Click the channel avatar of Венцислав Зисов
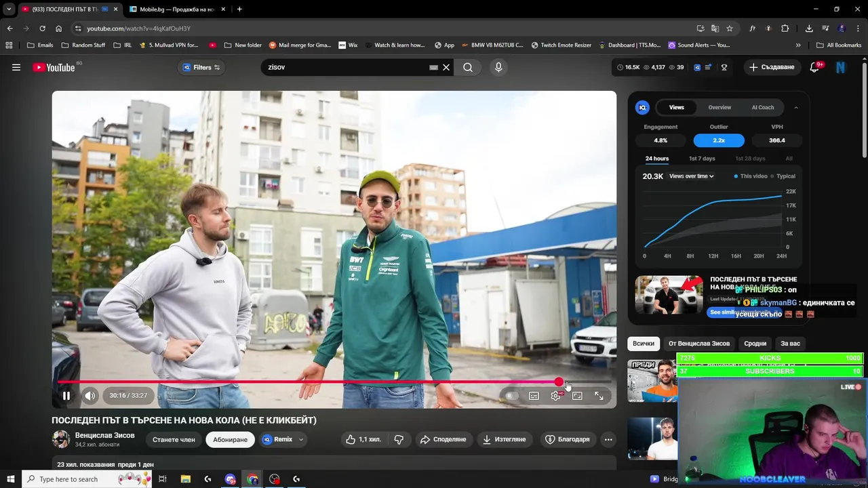This screenshot has height=488, width=868. click(x=61, y=439)
